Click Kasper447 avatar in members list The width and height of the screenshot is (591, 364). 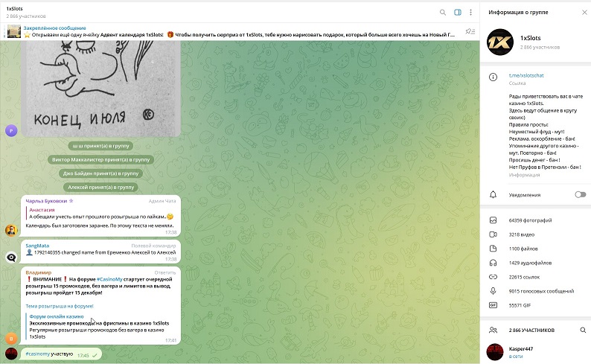pos(495,352)
